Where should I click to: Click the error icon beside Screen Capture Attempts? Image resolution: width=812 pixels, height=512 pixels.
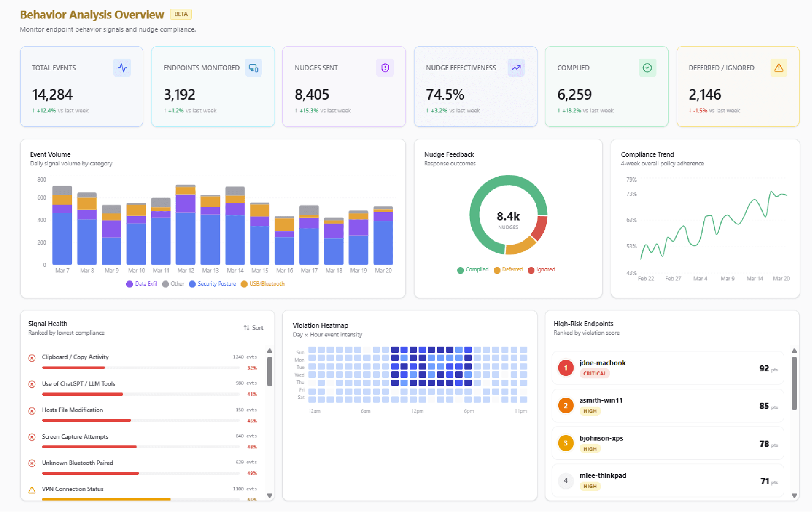click(32, 437)
